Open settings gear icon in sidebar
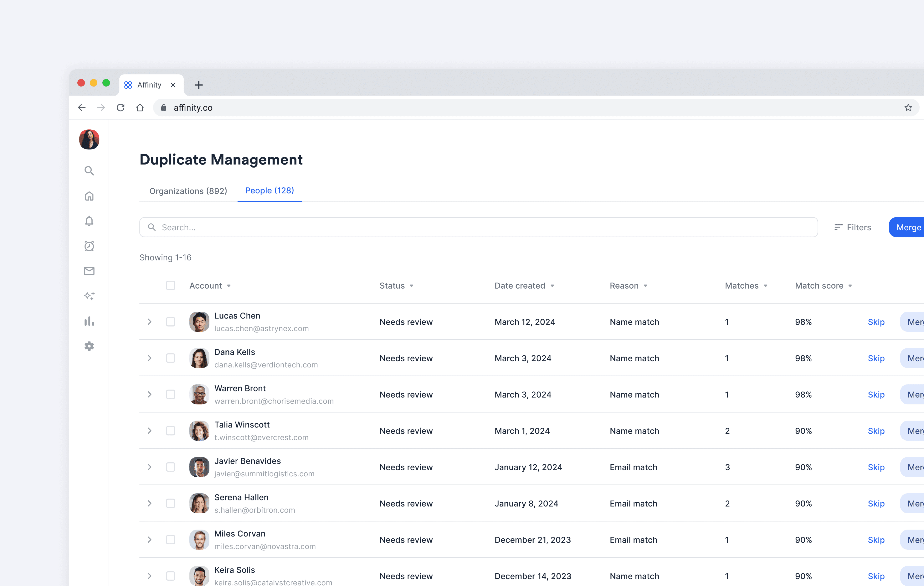Viewport: 924px width, 586px height. pos(89,346)
